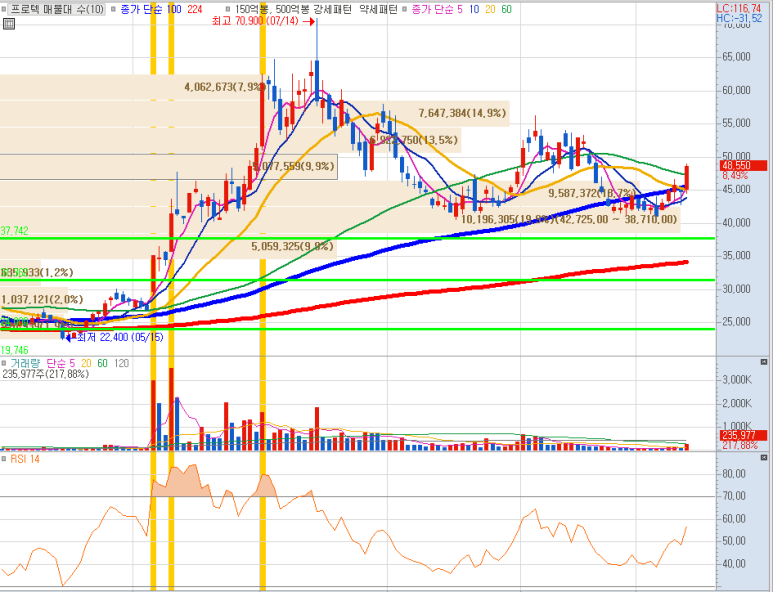
Task: Click the 4,062,673(7,9%) volume profile label
Action: pyautogui.click(x=224, y=87)
